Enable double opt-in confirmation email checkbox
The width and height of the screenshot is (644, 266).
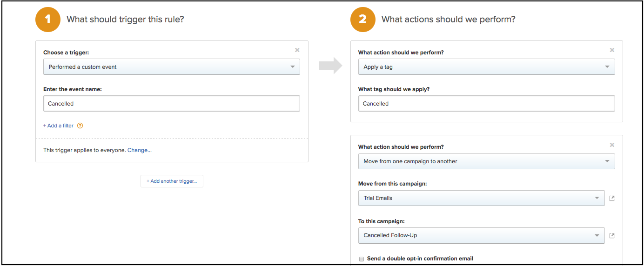(x=362, y=259)
